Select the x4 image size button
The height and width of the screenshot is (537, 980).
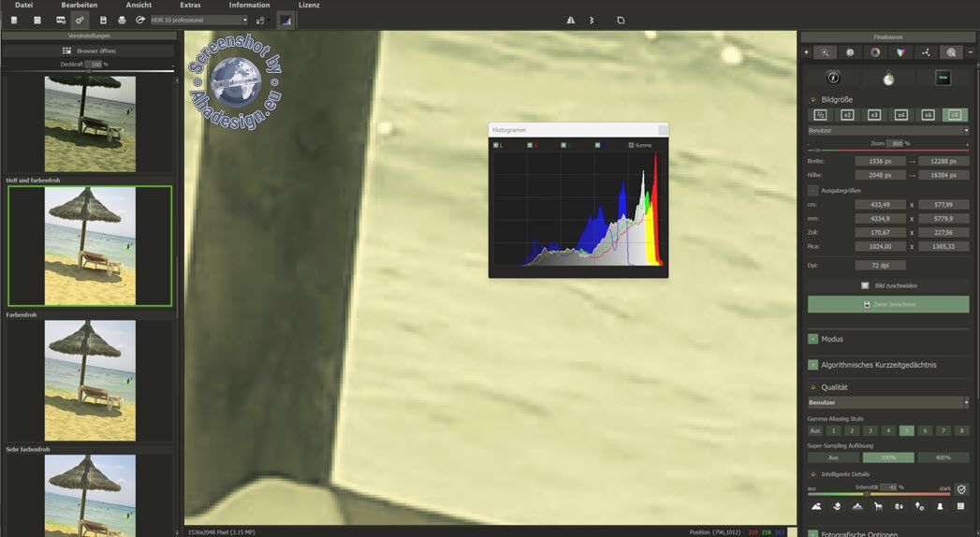tap(900, 115)
